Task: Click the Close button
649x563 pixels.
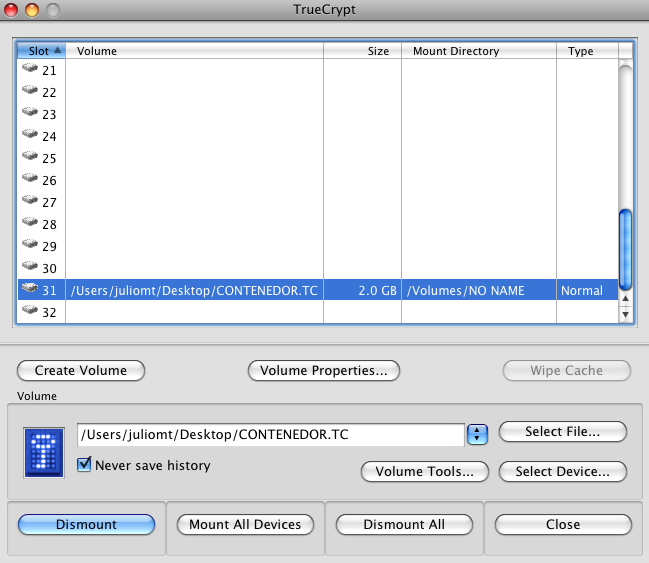Action: pos(563,525)
